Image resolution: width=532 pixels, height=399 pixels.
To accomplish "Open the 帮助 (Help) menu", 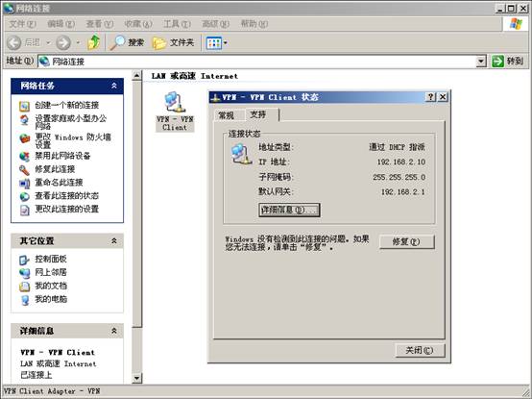I will click(x=254, y=24).
